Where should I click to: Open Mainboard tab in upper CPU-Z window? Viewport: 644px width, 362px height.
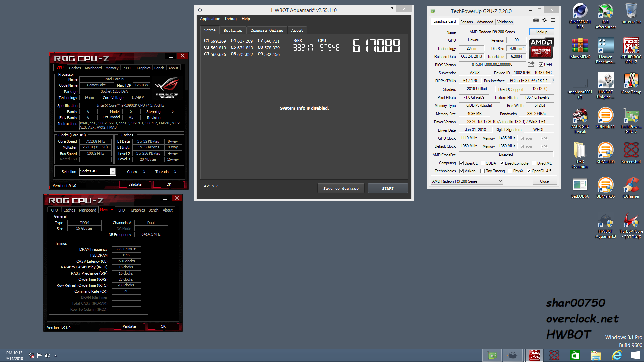(x=93, y=68)
